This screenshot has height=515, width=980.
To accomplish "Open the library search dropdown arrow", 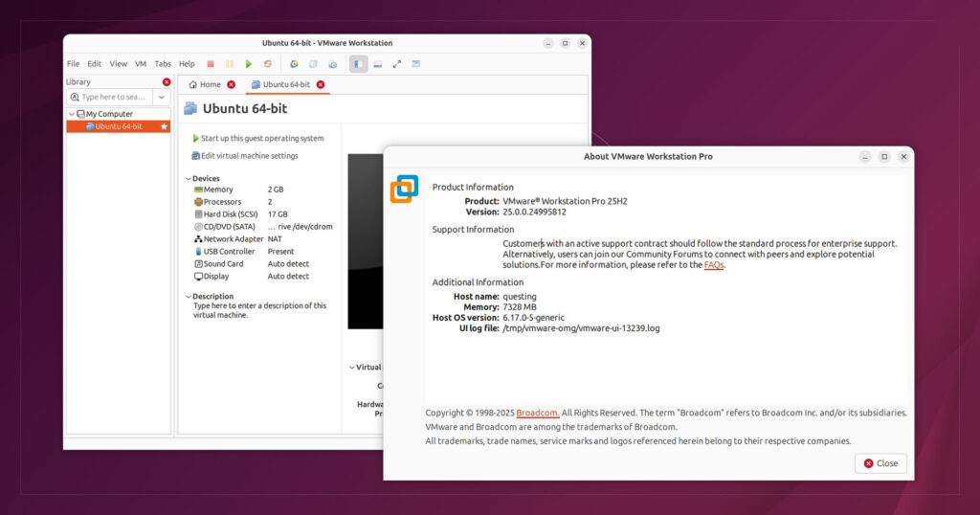I will 161,97.
